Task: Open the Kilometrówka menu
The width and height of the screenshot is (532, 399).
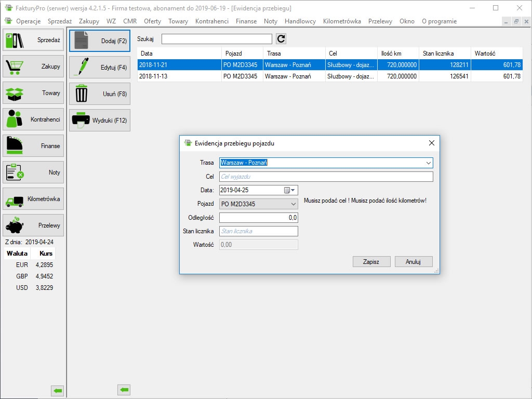Action: (x=341, y=21)
